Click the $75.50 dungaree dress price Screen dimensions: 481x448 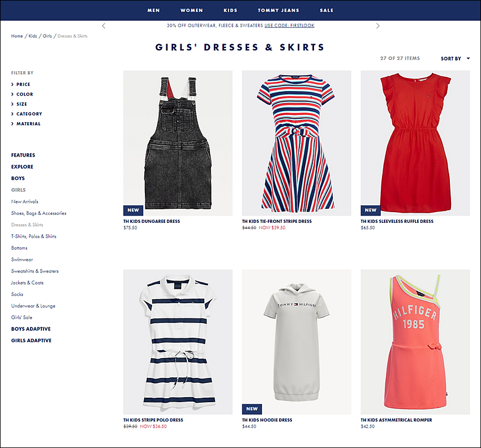coord(130,227)
